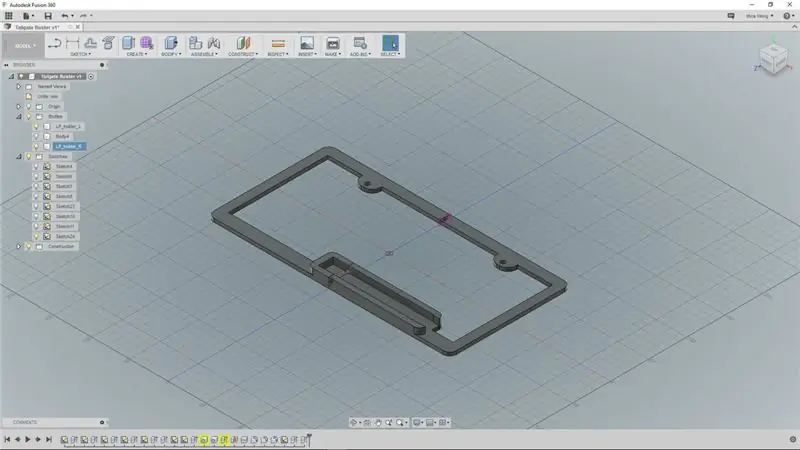The image size is (800, 450).
Task: Toggle lightbulb of last sketch in Sketches
Action: coord(36,236)
